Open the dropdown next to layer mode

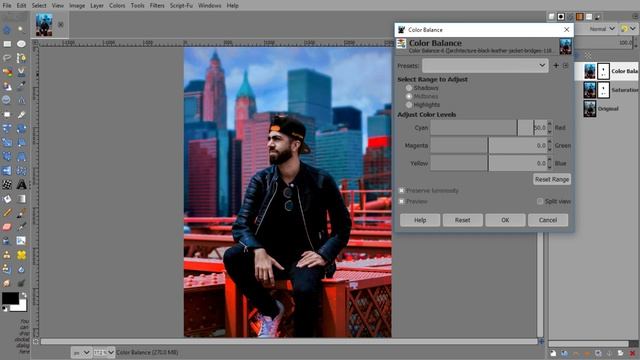629,29
